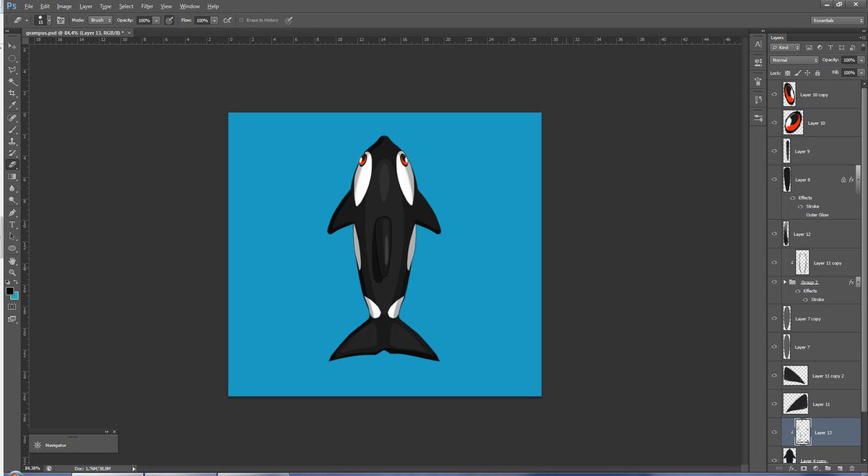The height and width of the screenshot is (476, 868).
Task: Select the Gradient tool
Action: point(12,176)
